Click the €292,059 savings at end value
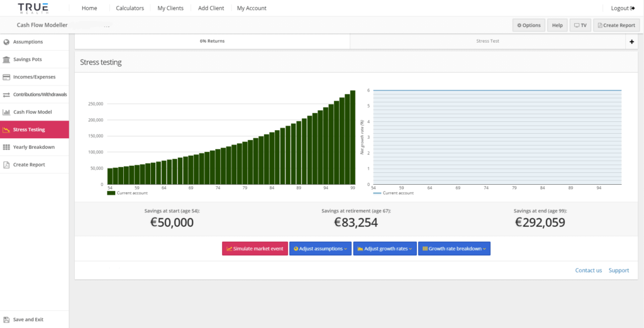The height and width of the screenshot is (328, 644). click(540, 222)
